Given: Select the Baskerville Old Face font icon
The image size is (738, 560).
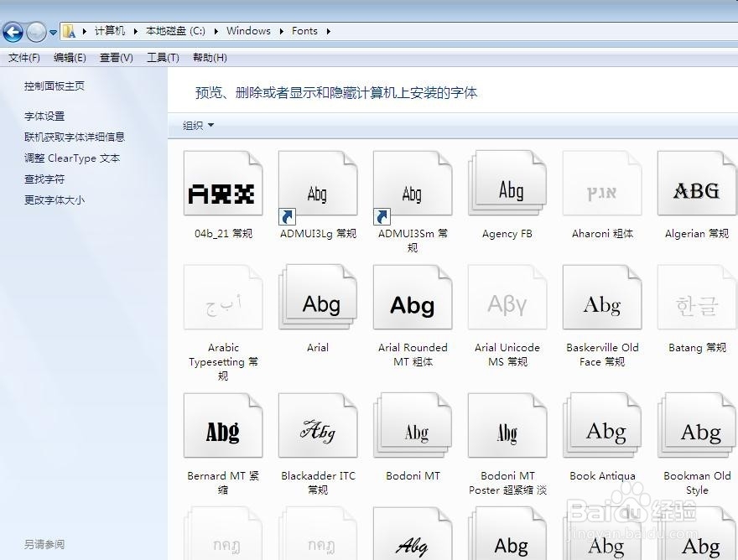Looking at the screenshot, I should tap(602, 298).
